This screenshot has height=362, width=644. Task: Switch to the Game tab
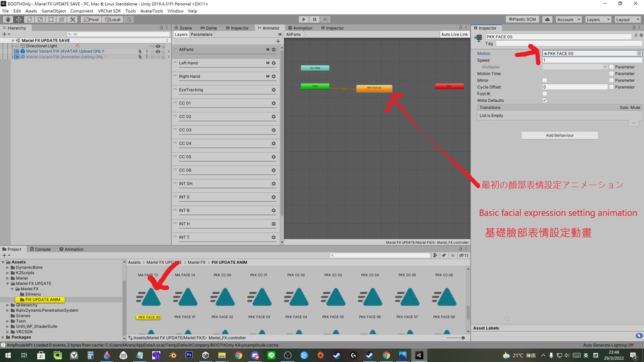tap(209, 28)
